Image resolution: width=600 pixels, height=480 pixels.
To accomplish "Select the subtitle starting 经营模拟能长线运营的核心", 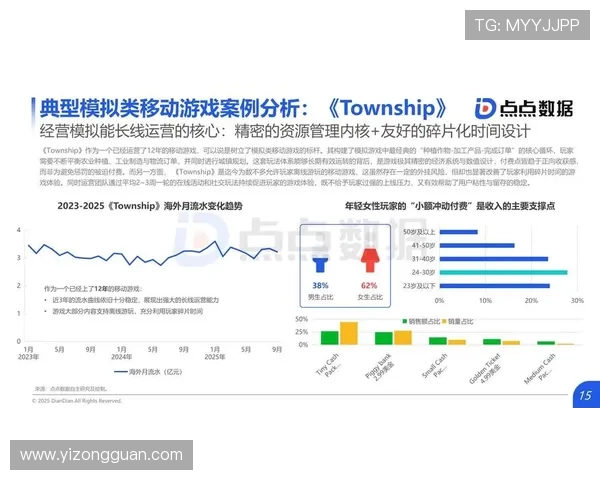I will [285, 131].
